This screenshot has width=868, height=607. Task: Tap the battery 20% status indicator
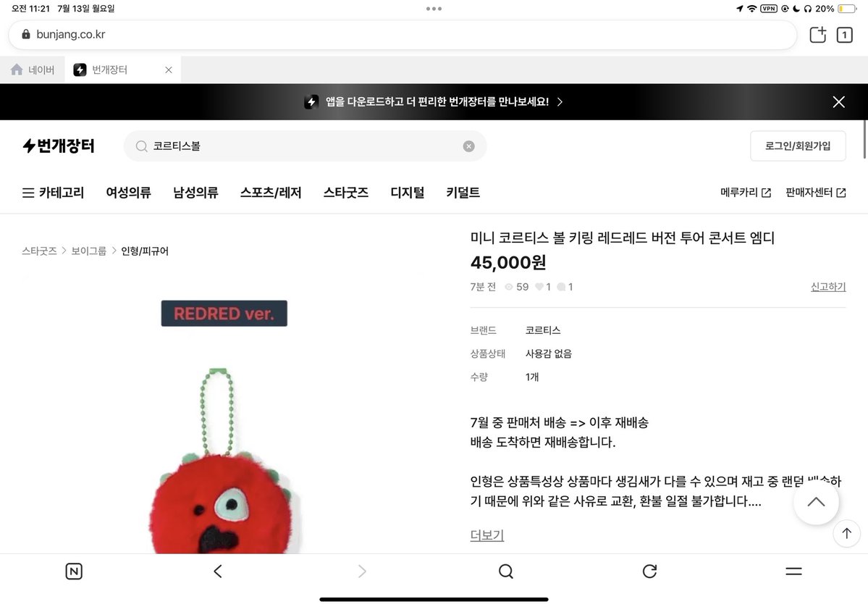[836, 9]
